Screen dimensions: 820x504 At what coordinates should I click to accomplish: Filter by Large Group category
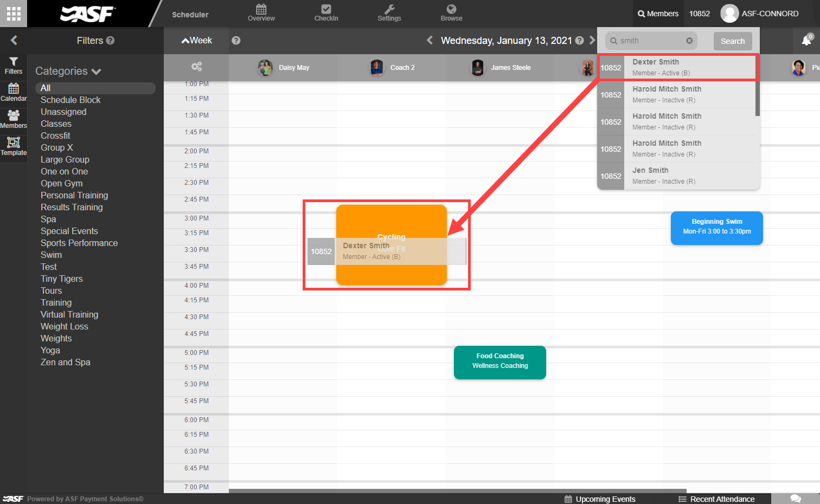(65, 159)
